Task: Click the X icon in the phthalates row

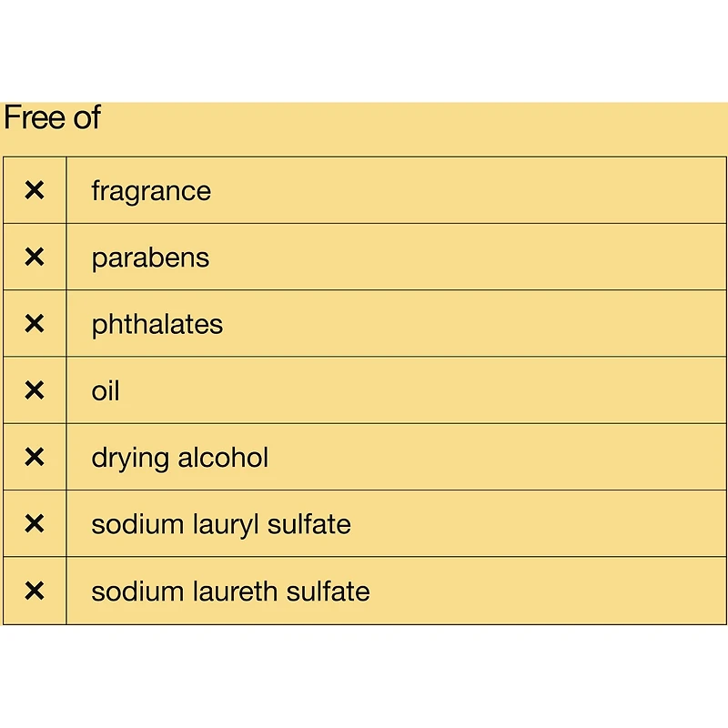Action: pos(34,324)
